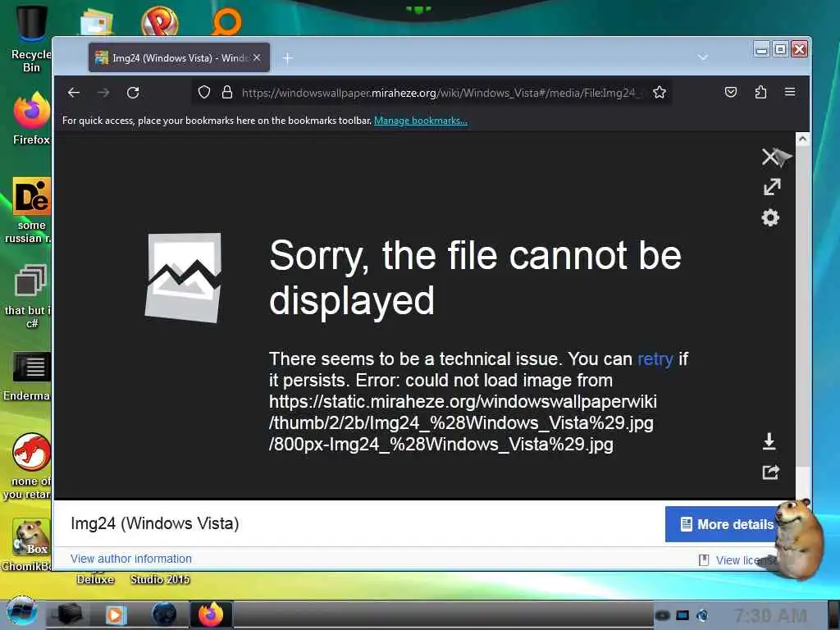Viewport: 840px width, 630px height.
Task: Bookmark this page with the star
Action: coord(660,92)
